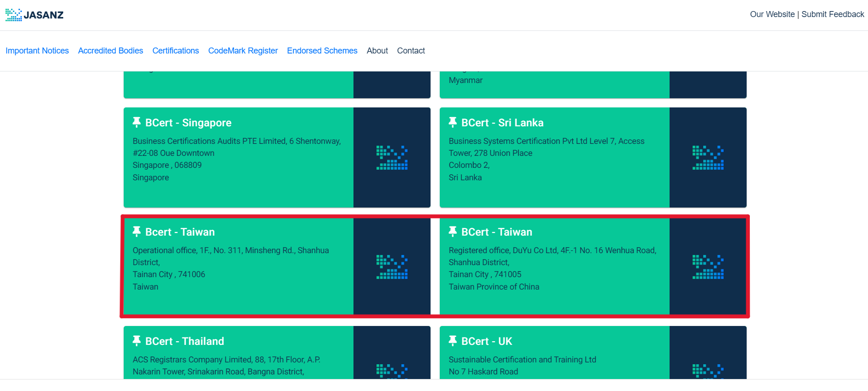Click Submit Feedback link

pyautogui.click(x=832, y=14)
